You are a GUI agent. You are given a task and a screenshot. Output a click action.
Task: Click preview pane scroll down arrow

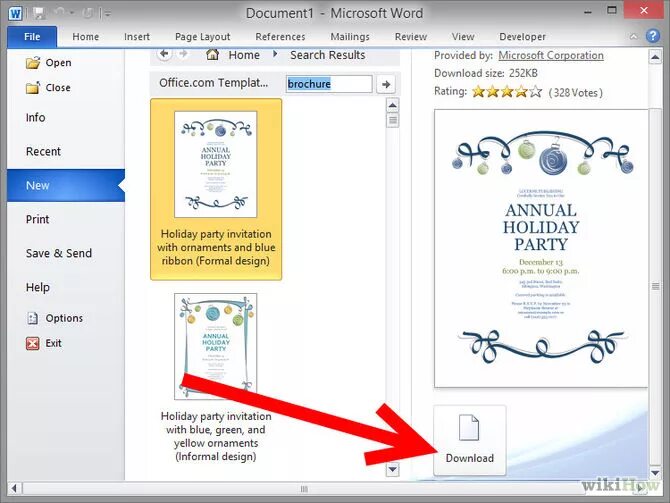[655, 472]
